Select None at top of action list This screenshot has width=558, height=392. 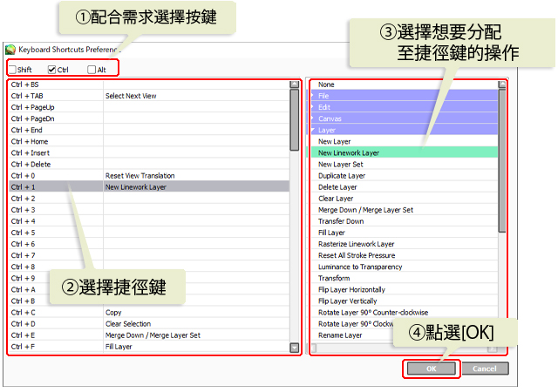point(326,84)
